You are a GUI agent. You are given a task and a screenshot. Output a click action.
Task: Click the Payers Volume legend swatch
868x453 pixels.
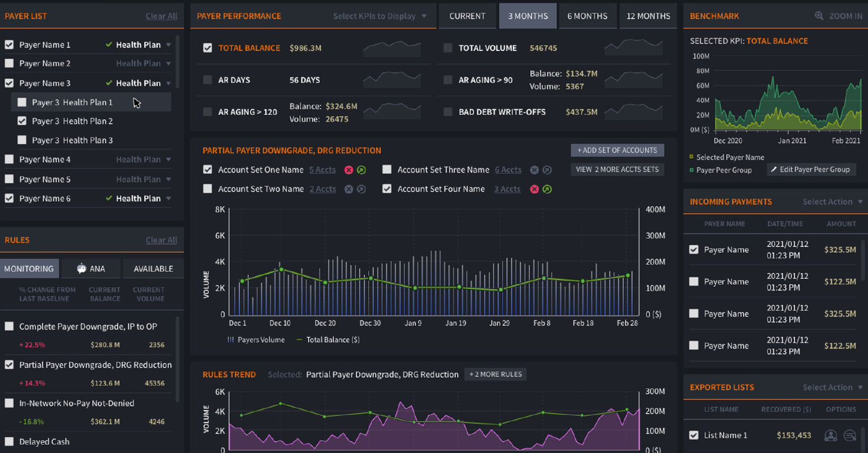point(230,340)
